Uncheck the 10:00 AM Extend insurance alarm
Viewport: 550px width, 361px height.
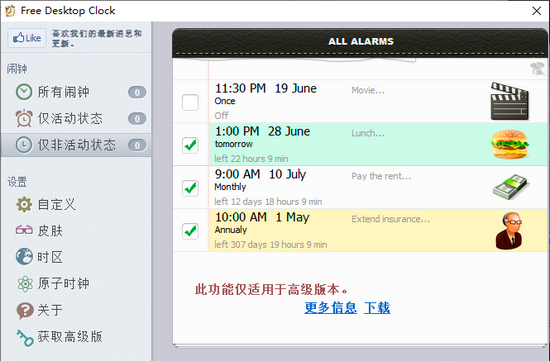click(x=190, y=231)
